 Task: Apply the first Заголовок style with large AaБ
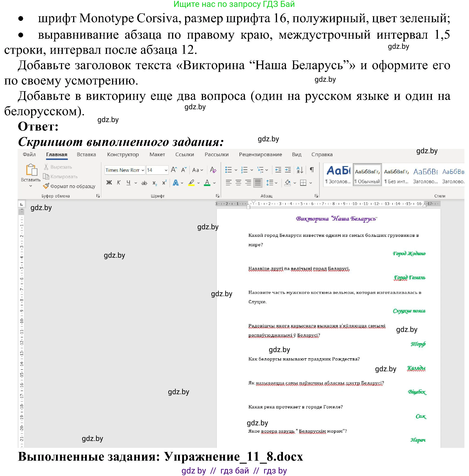[x=338, y=175]
